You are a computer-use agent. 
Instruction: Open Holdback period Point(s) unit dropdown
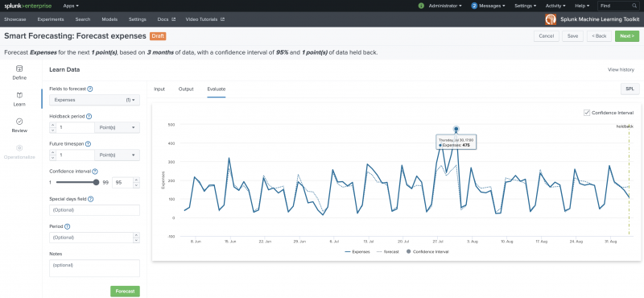coord(117,127)
